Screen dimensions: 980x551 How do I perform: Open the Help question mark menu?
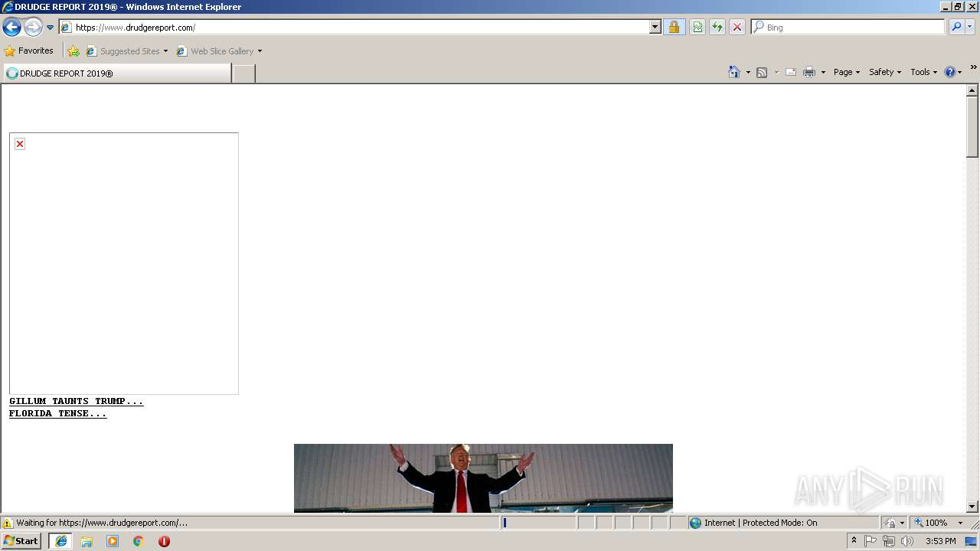tap(952, 72)
